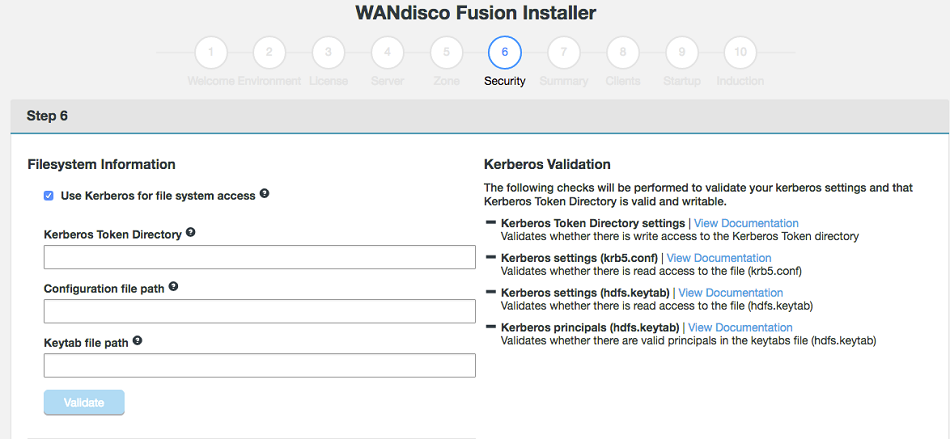Click dash status icon for Kerberos settings (hdfs.keytab)
The width and height of the screenshot is (950, 439).
point(491,292)
